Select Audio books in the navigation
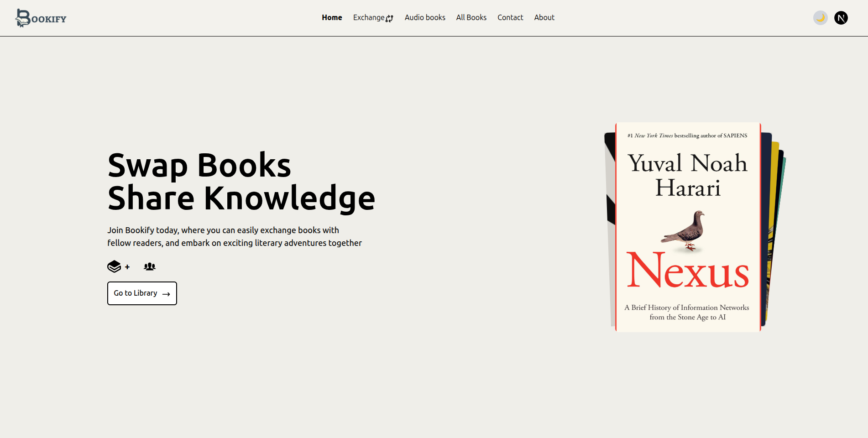Viewport: 868px width, 438px height. tap(425, 17)
